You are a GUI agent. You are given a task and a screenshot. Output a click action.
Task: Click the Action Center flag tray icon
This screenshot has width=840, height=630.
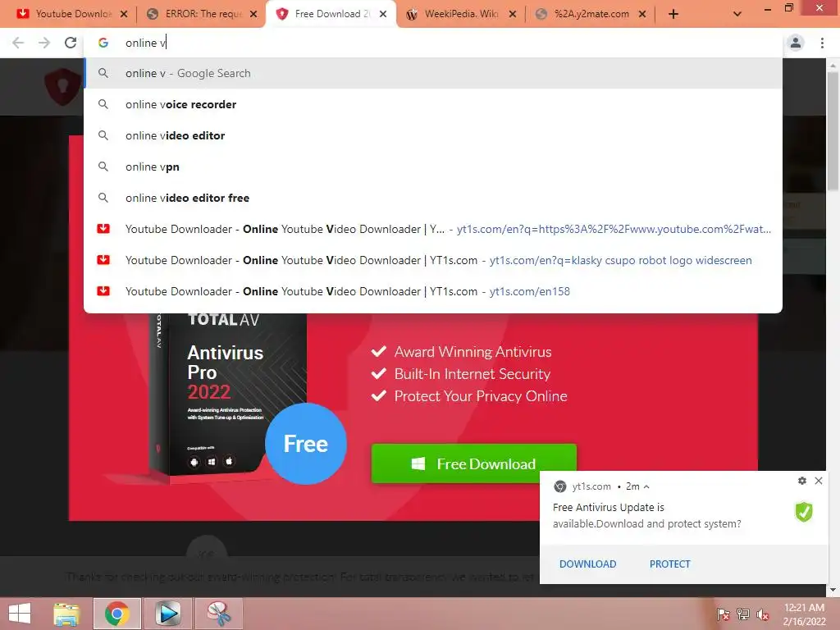tap(724, 614)
